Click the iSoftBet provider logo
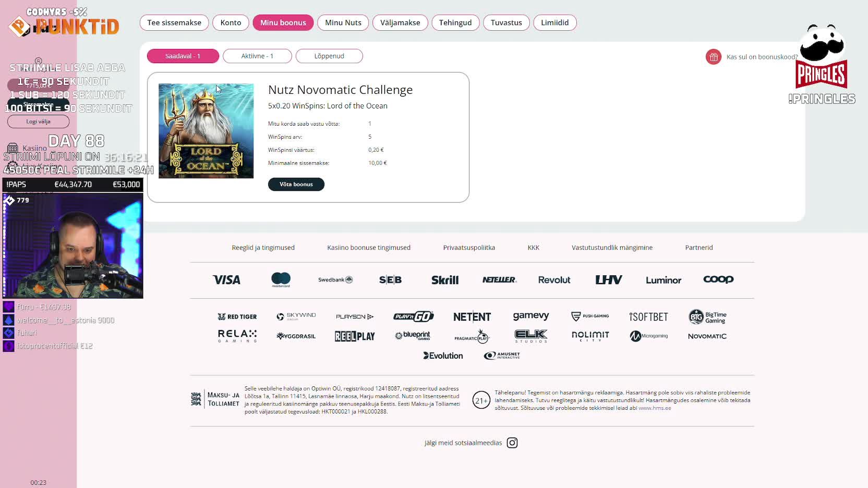Viewport: 868px width, 488px height. point(648,316)
